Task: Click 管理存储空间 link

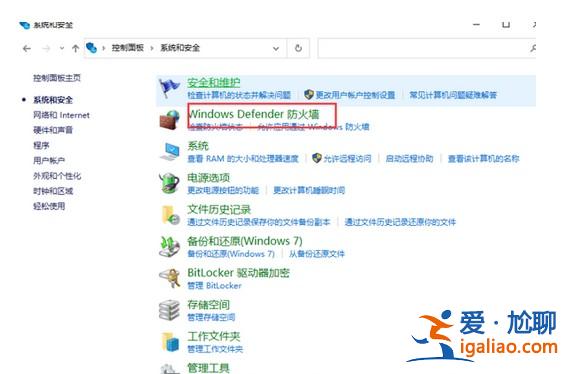Action: (x=211, y=317)
